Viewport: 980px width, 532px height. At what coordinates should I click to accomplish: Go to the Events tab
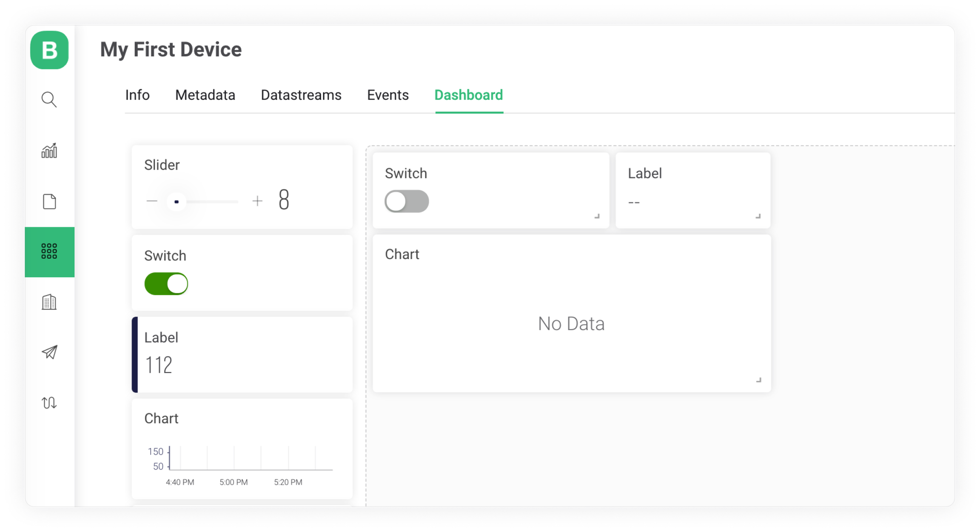click(x=387, y=95)
